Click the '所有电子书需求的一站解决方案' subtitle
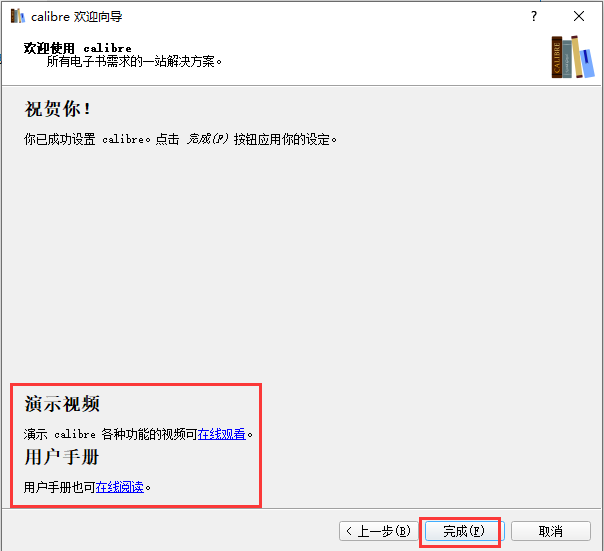Viewport: 604px width, 551px height. tap(134, 61)
